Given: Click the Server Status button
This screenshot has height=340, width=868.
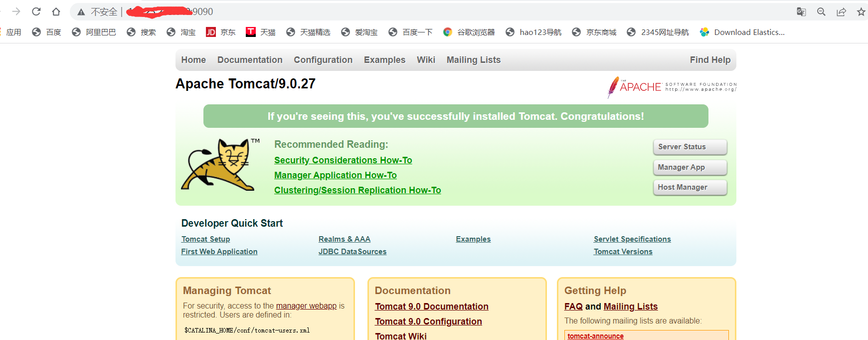Looking at the screenshot, I should pyautogui.click(x=690, y=147).
